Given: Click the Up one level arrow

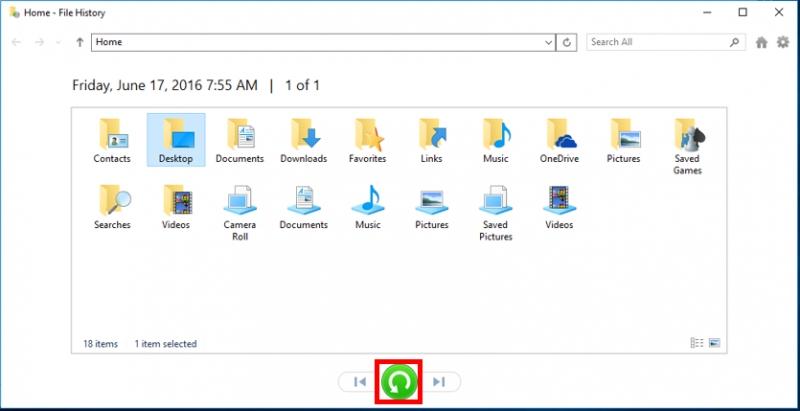Looking at the screenshot, I should click(x=80, y=42).
